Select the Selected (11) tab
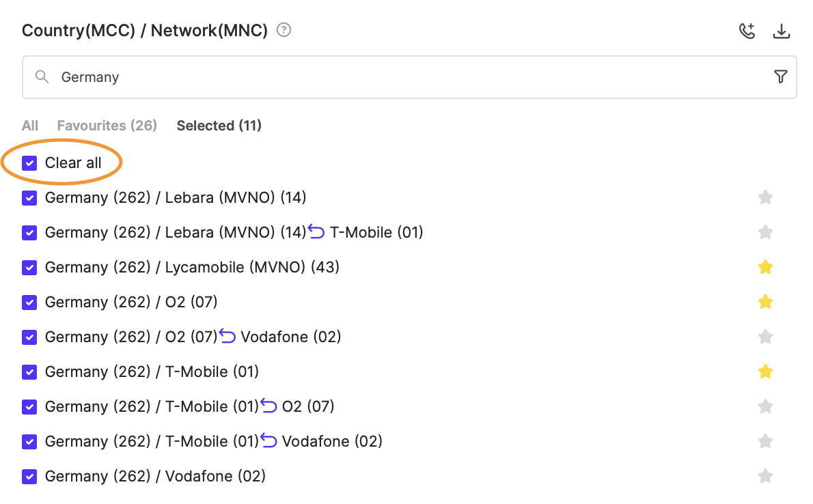 (219, 126)
